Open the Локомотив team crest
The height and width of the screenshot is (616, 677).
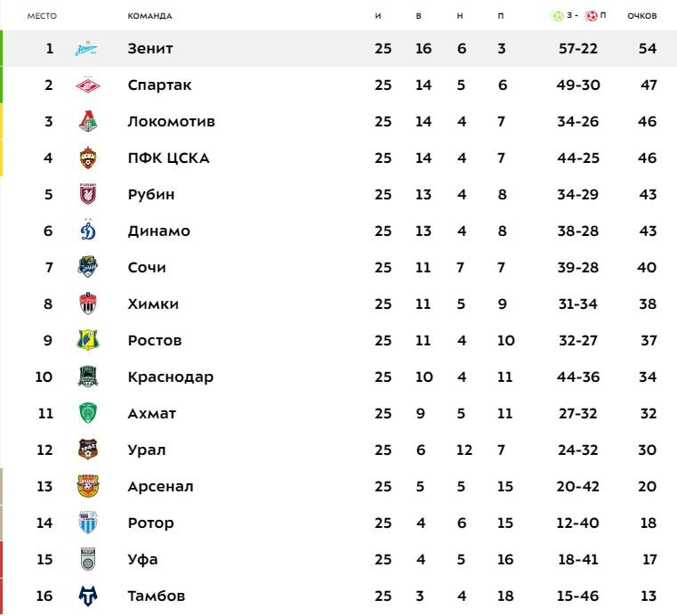click(88, 121)
